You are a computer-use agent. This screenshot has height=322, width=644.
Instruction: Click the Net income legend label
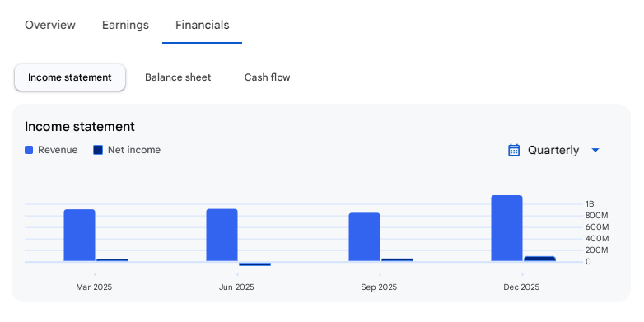(134, 150)
